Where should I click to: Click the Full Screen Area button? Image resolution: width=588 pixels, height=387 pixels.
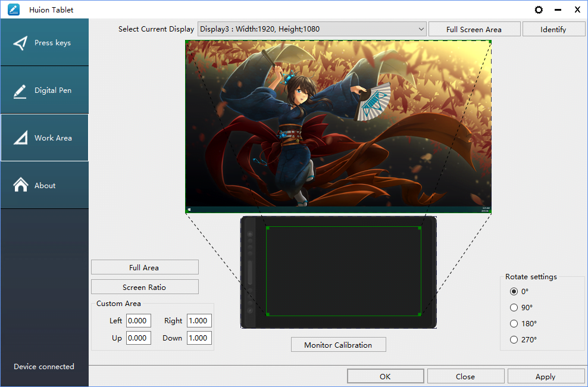pos(474,29)
